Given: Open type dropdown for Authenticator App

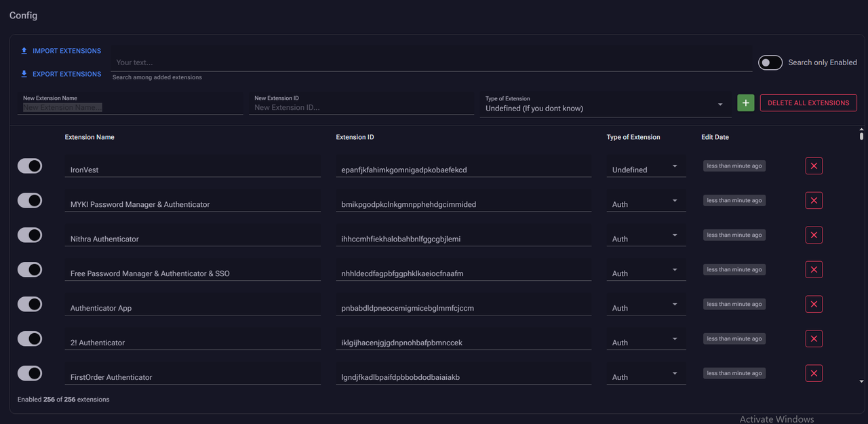Looking at the screenshot, I should 646,307.
